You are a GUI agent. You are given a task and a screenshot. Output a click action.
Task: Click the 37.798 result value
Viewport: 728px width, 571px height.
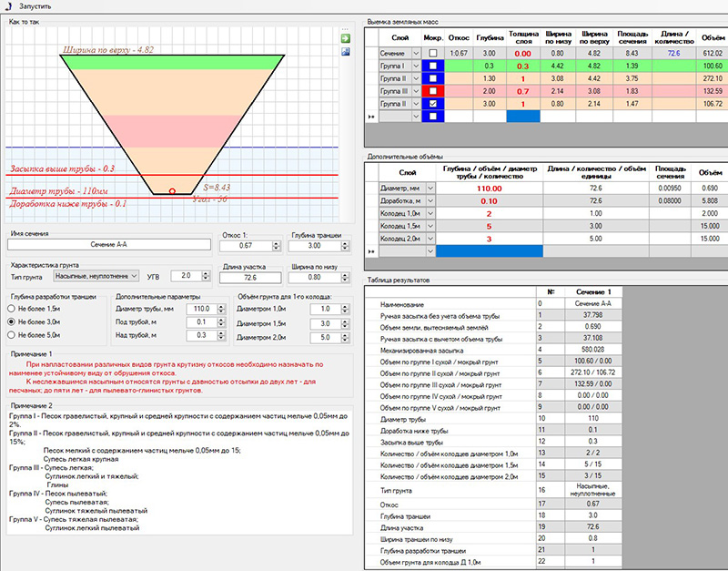click(x=593, y=315)
